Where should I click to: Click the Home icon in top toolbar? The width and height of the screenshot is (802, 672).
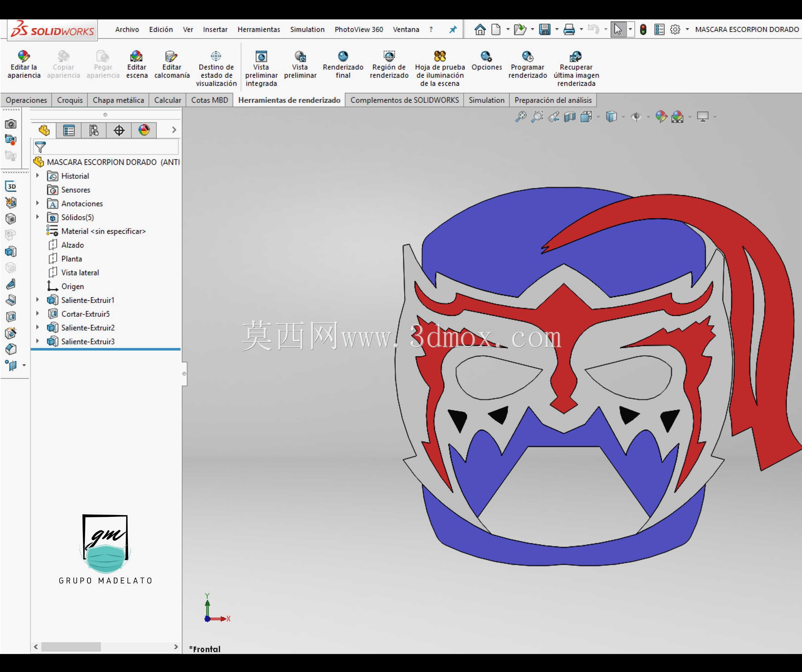[480, 30]
